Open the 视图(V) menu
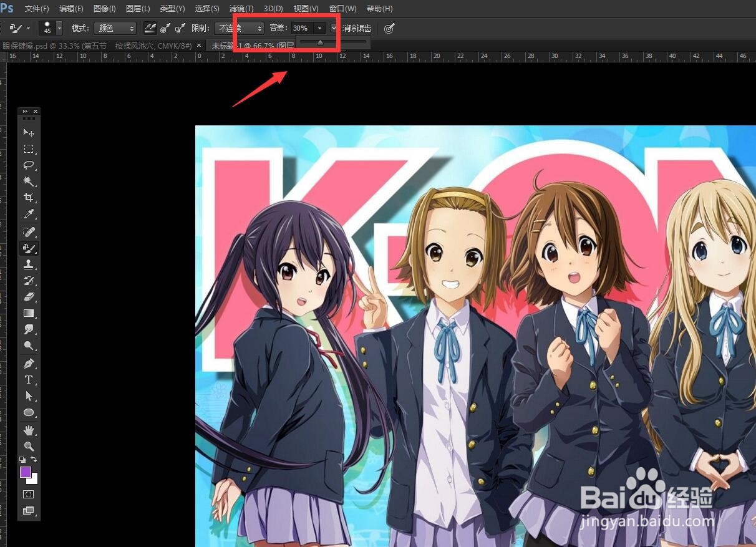 click(x=306, y=9)
